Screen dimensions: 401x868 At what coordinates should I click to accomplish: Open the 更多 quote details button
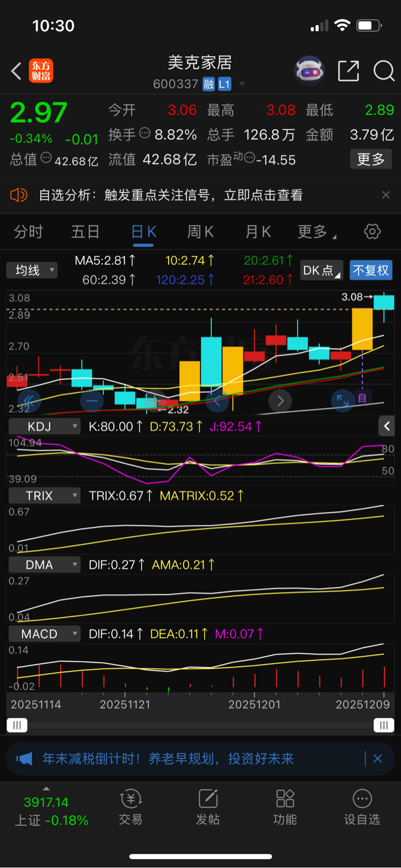371,159
